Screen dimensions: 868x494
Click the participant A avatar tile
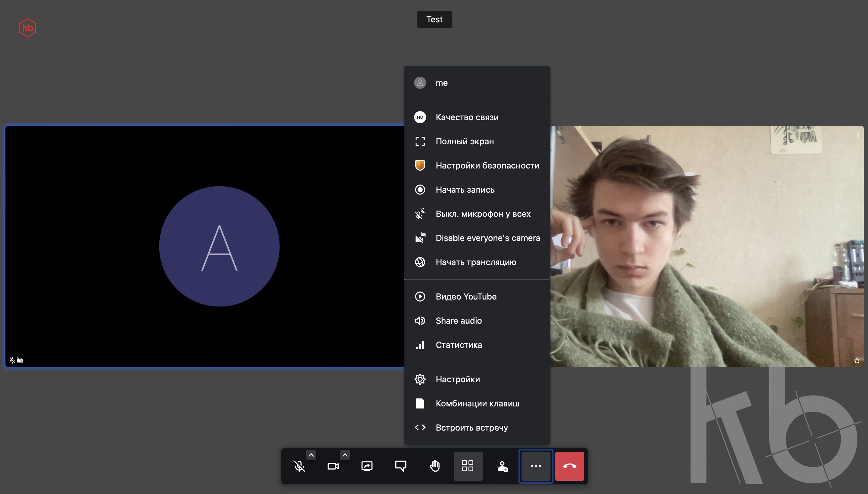(x=219, y=246)
